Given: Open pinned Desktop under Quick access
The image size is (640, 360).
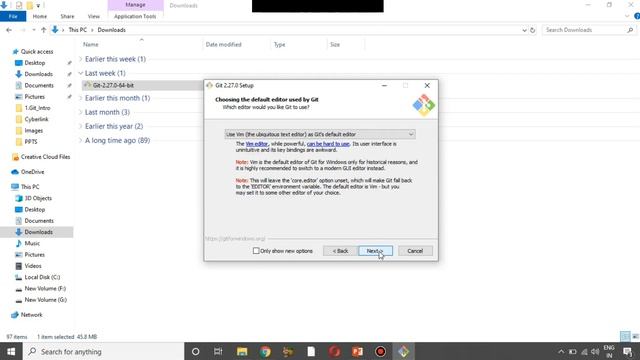Looking at the screenshot, I should (x=35, y=63).
